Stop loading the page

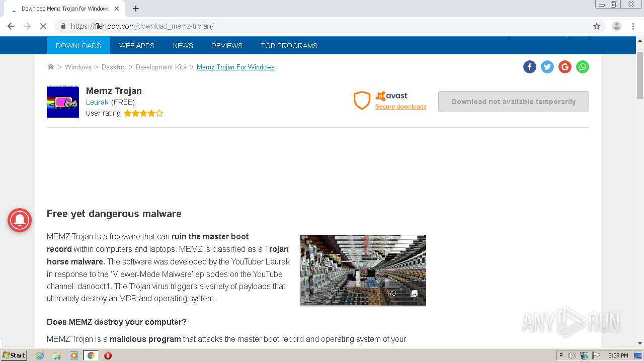click(43, 26)
